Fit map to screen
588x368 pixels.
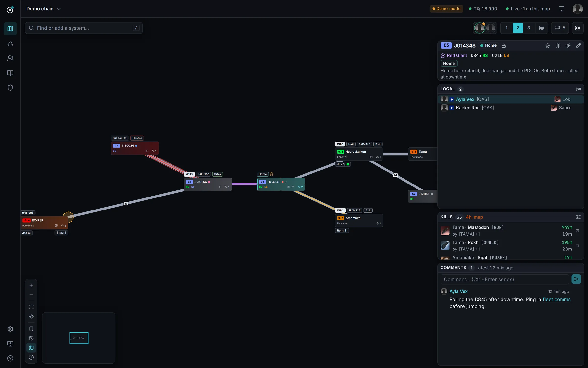click(x=31, y=307)
